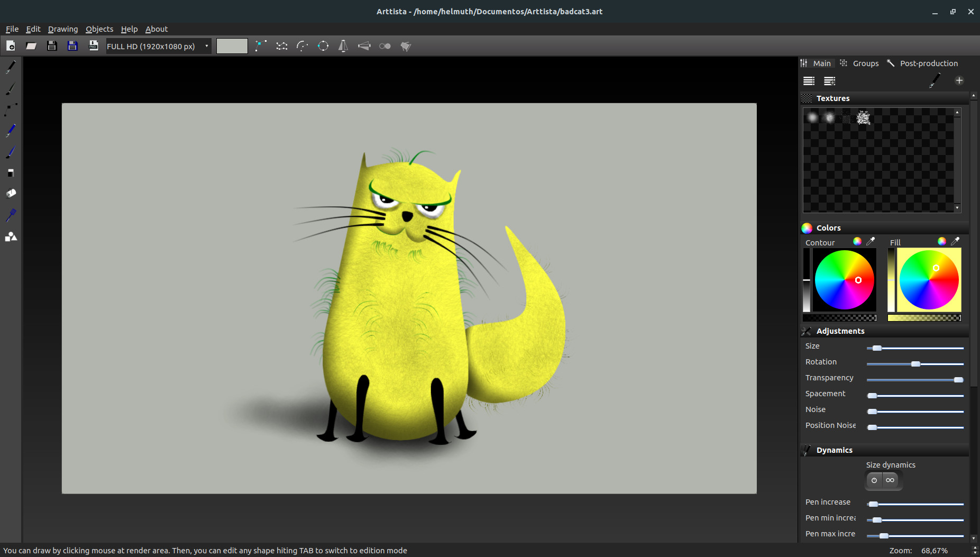Select the blue Pen tool in the left toolbar
Image resolution: width=980 pixels, height=557 pixels.
[10, 130]
